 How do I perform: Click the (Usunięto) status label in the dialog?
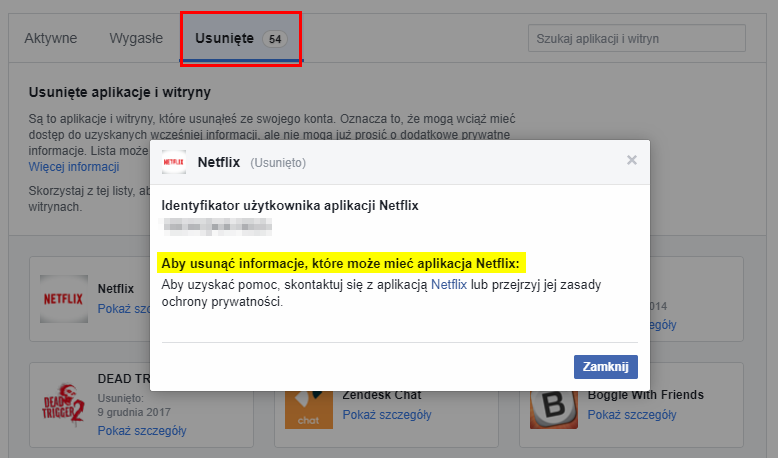[278, 163]
